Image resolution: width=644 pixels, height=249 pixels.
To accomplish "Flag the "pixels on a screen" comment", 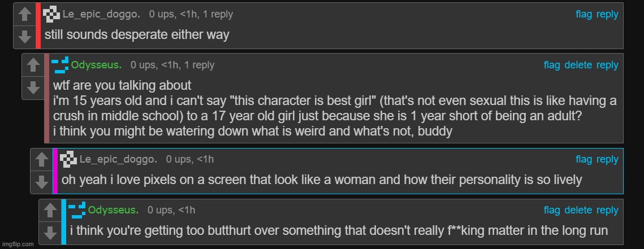I will point(584,159).
